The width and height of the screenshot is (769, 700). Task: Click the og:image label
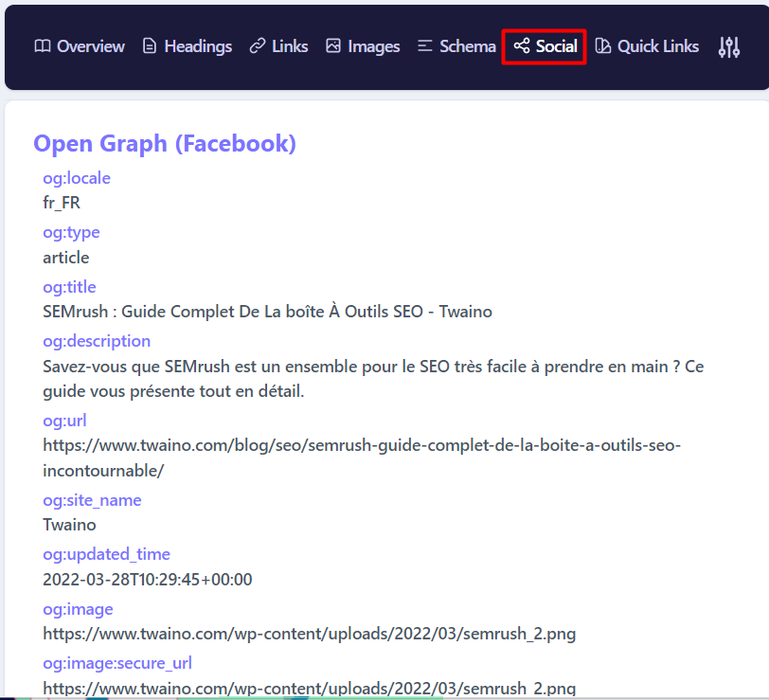[x=78, y=609]
